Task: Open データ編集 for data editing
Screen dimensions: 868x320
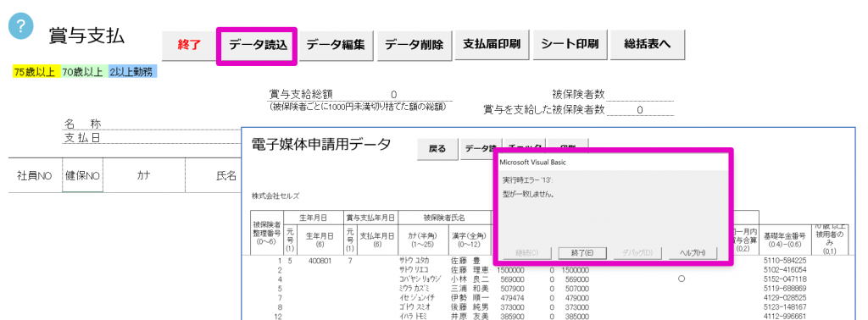Action: pos(336,46)
